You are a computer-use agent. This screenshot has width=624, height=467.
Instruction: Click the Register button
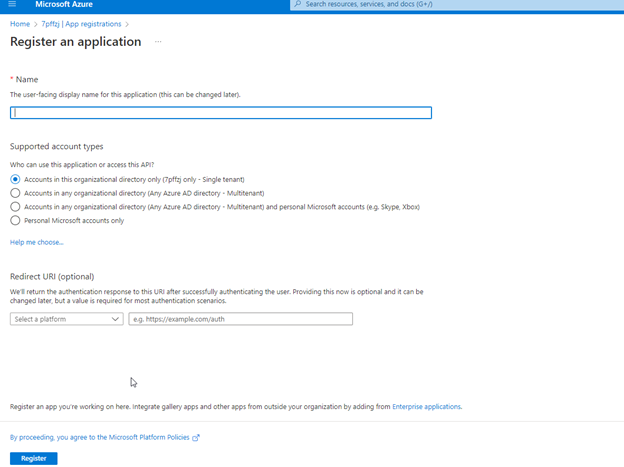pyautogui.click(x=33, y=458)
